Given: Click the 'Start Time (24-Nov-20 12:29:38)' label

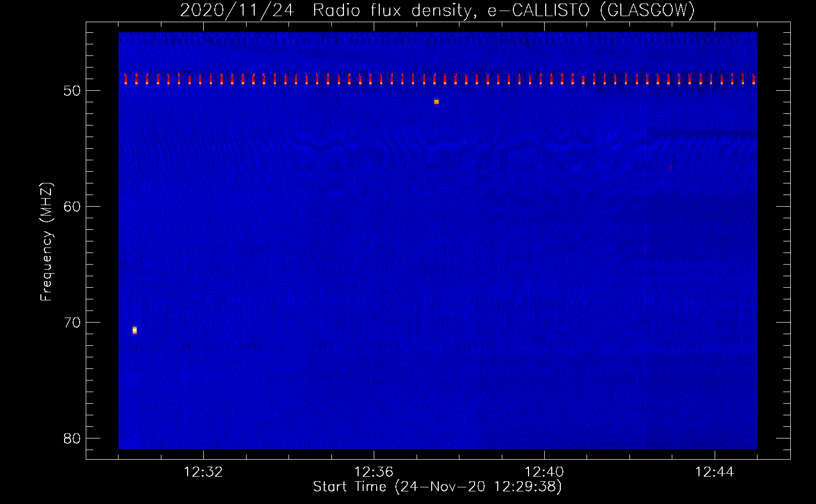Looking at the screenshot, I should click(x=437, y=487).
